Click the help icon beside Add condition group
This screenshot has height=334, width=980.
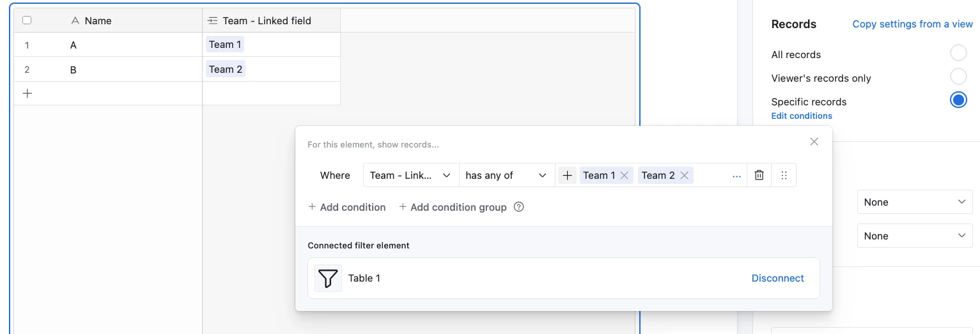coord(519,207)
